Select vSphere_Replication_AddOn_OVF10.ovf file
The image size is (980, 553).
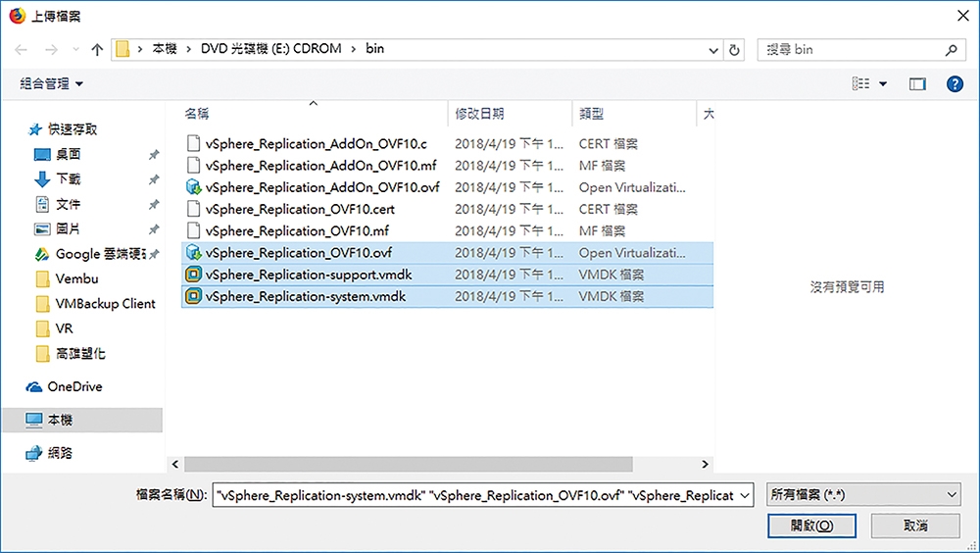pyautogui.click(x=322, y=187)
